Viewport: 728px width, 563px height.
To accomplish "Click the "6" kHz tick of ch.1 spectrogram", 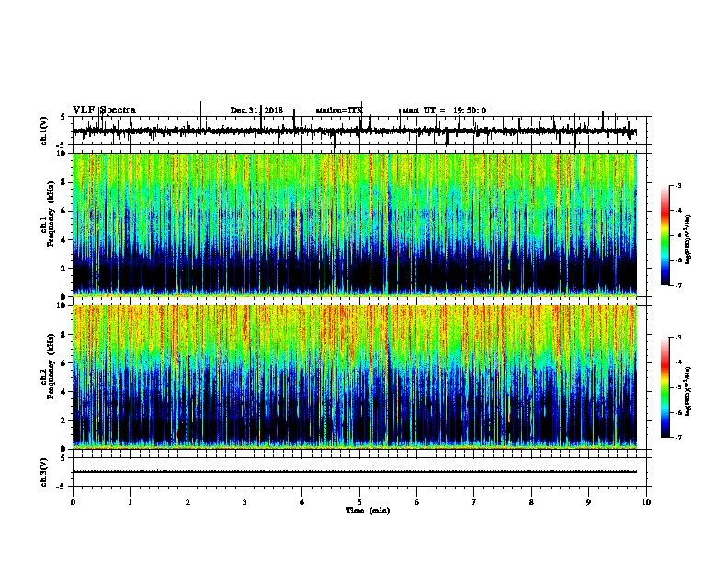I will [x=63, y=211].
